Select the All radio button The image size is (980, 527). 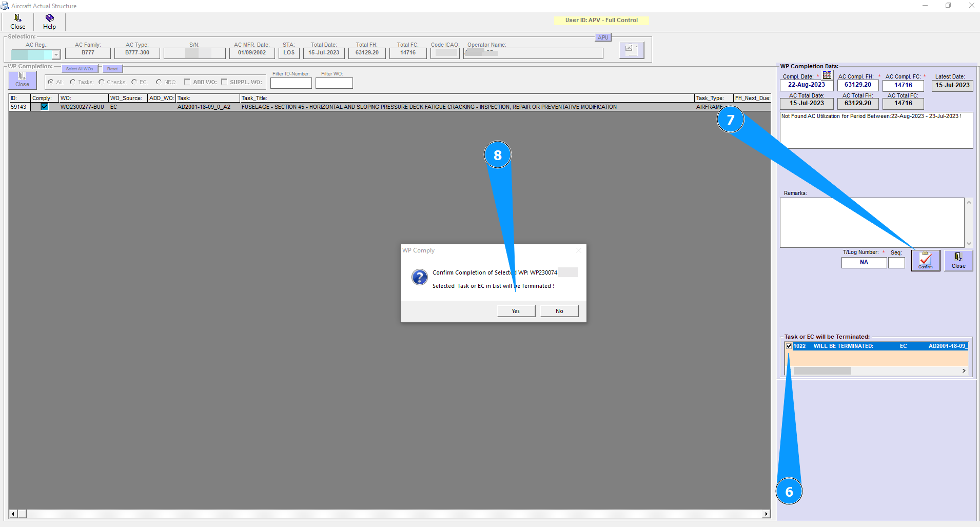(50, 82)
